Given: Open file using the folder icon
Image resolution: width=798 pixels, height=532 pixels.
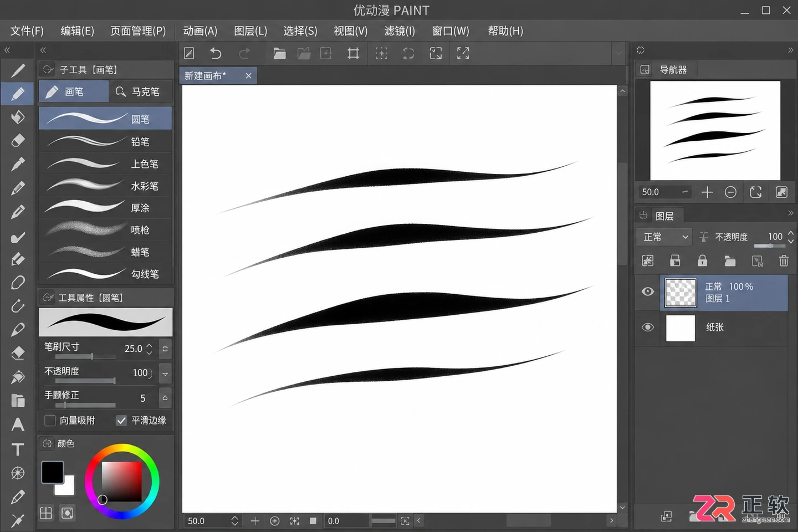Looking at the screenshot, I should (279, 53).
